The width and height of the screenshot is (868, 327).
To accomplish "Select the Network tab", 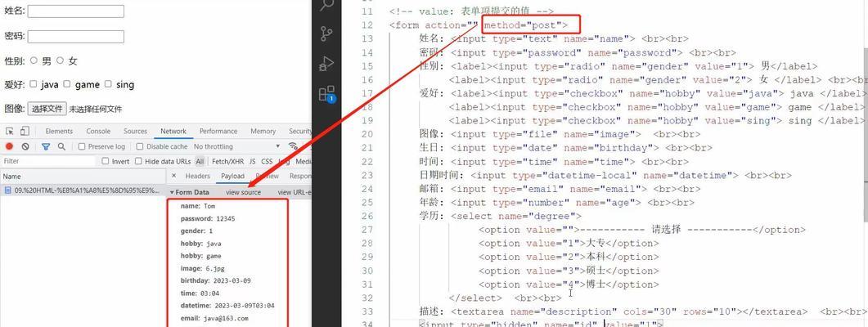I will 173,131.
